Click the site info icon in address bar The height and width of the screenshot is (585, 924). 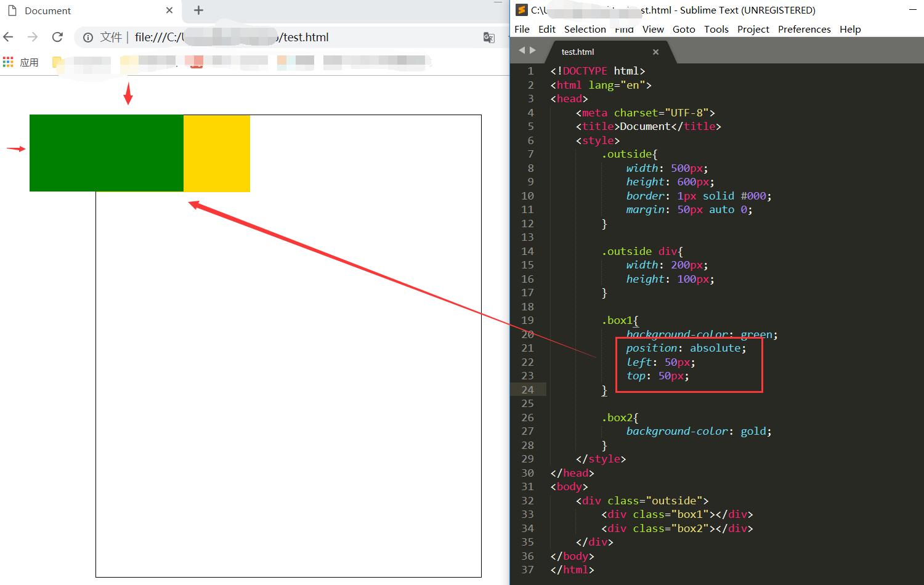[x=88, y=38]
